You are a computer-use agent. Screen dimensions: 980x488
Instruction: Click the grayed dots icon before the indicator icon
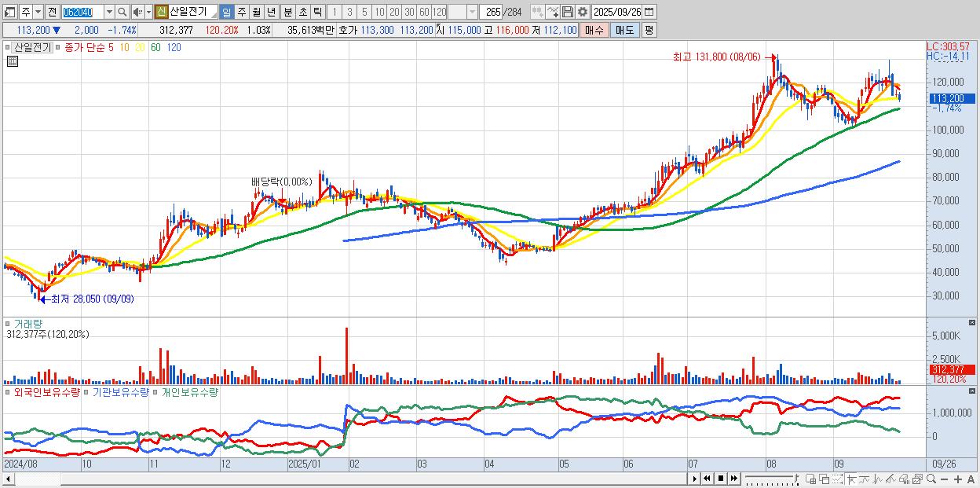tap(537, 12)
